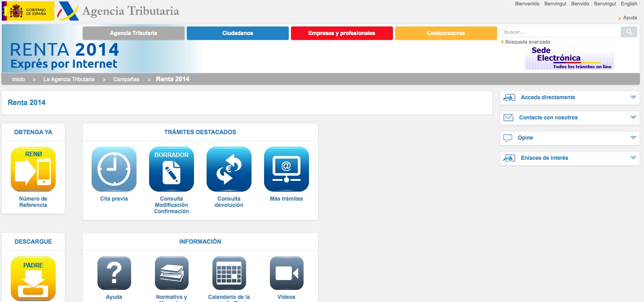Select the Empresas y profesionales tab
Image resolution: width=644 pixels, height=302 pixels.
342,33
